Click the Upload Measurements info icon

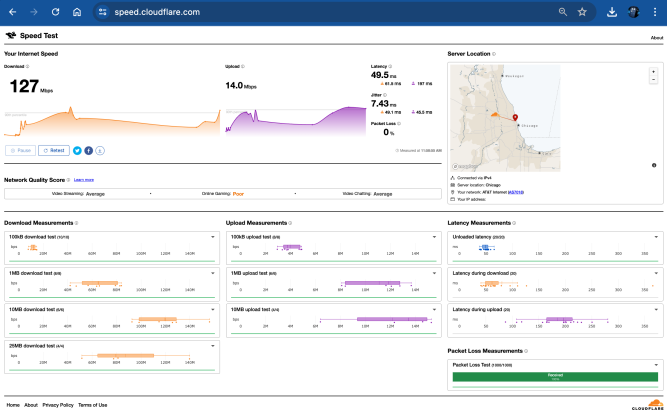click(x=291, y=223)
